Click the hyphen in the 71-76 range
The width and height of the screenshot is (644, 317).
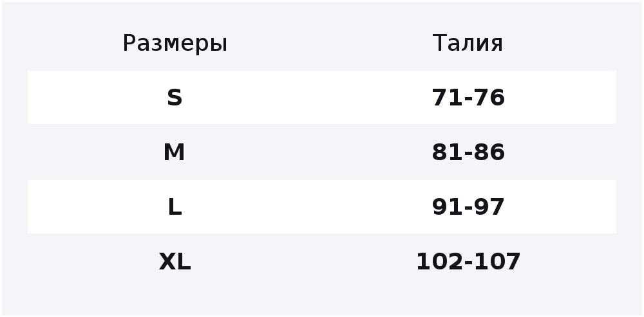pos(469,99)
